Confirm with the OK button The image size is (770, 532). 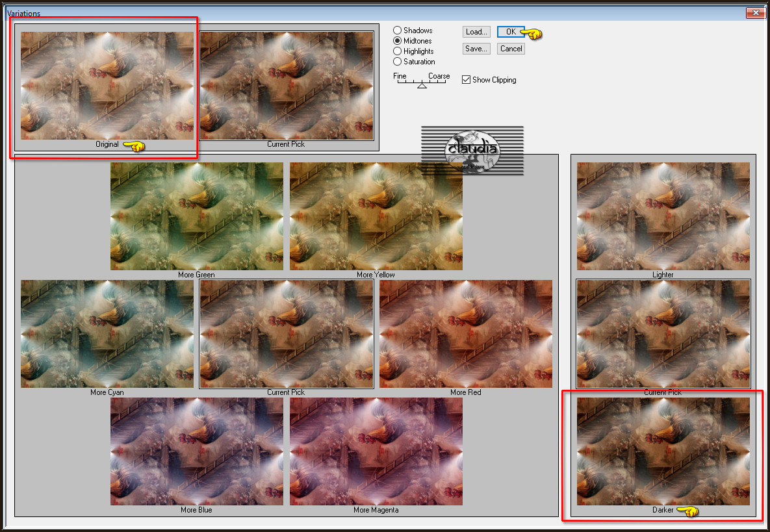pyautogui.click(x=511, y=32)
